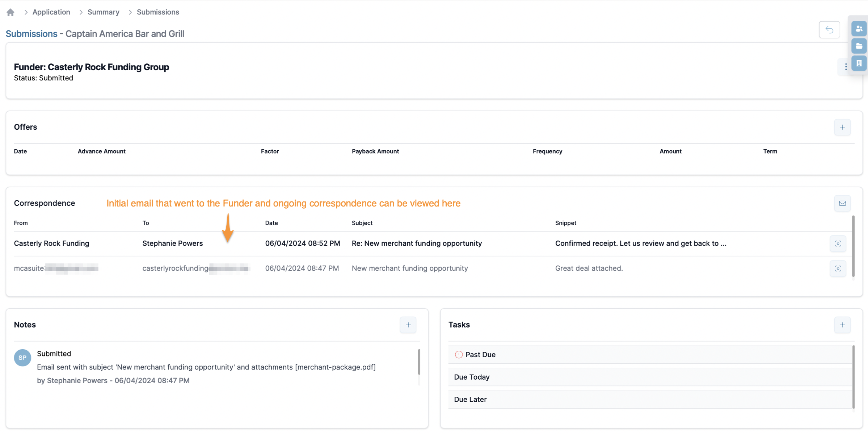Compose email in Correspondence section
The width and height of the screenshot is (868, 434).
(x=842, y=203)
